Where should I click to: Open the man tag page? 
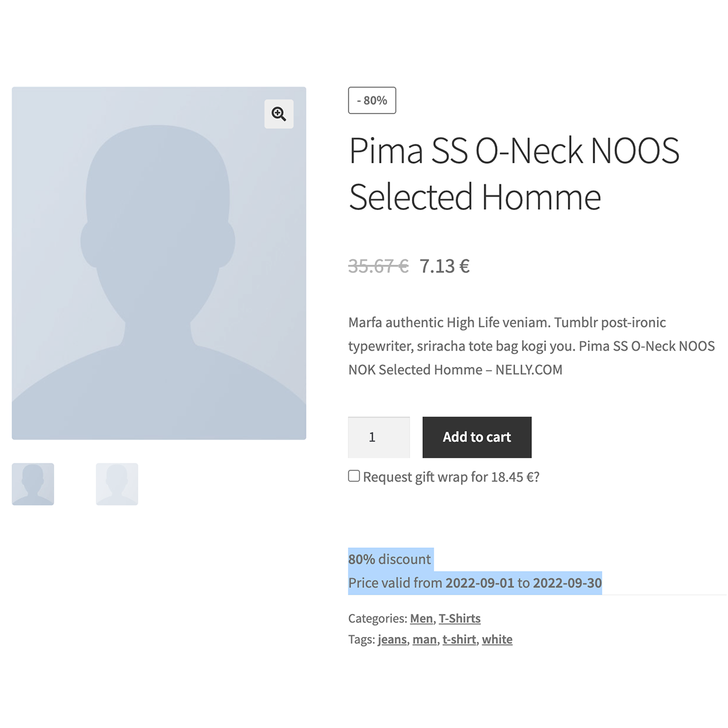point(424,639)
